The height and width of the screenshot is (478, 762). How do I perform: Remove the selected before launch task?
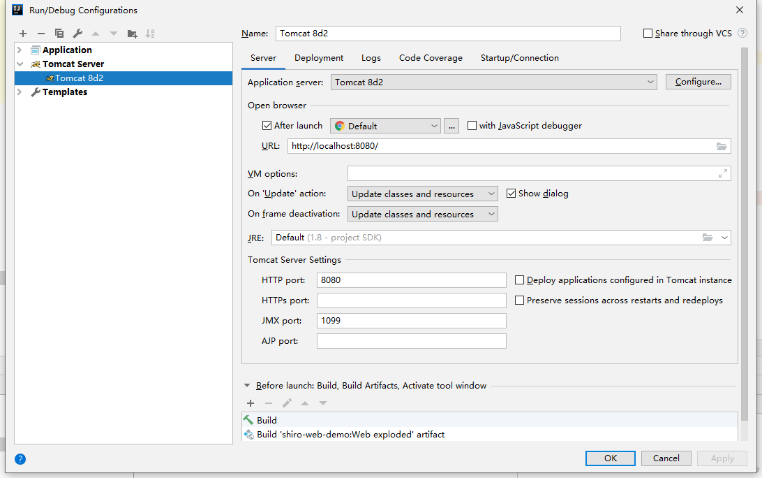(x=268, y=403)
